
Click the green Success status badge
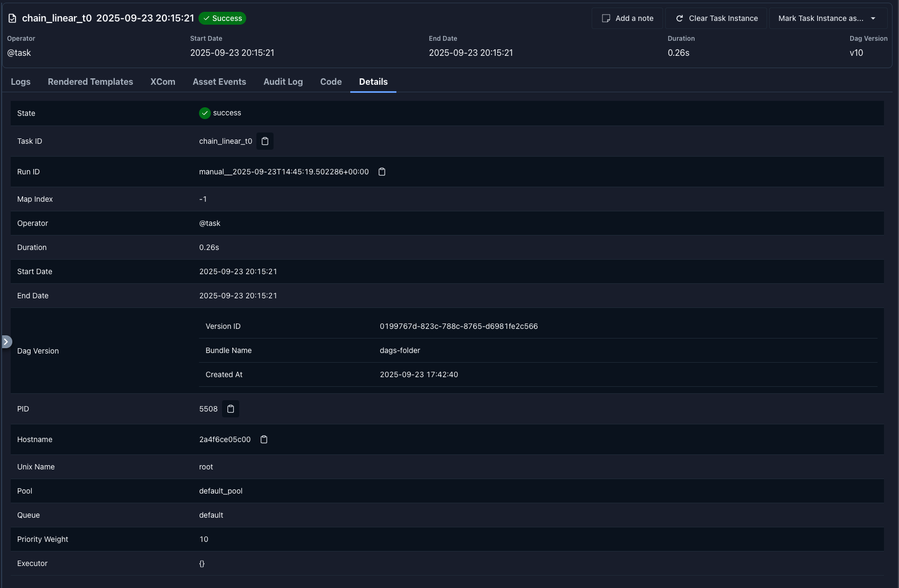click(x=222, y=18)
